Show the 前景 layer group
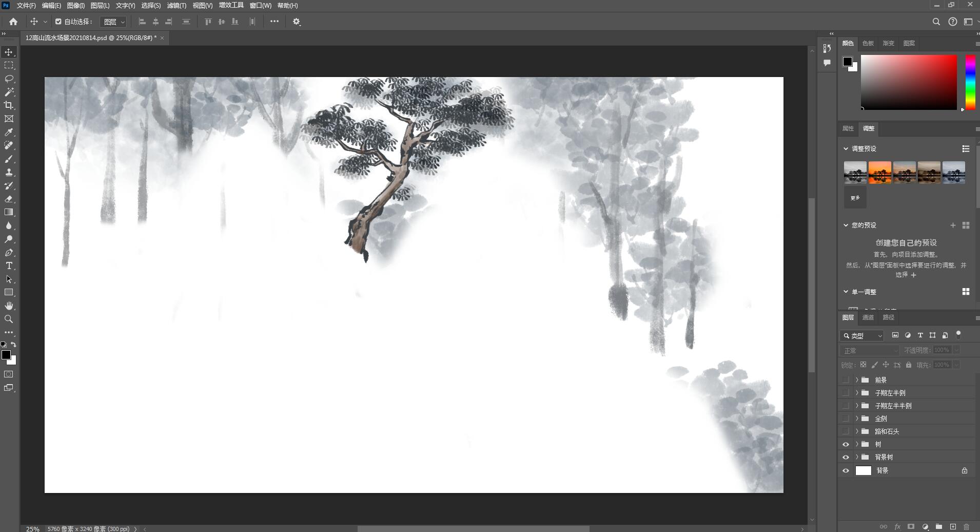This screenshot has height=532, width=980. point(846,380)
